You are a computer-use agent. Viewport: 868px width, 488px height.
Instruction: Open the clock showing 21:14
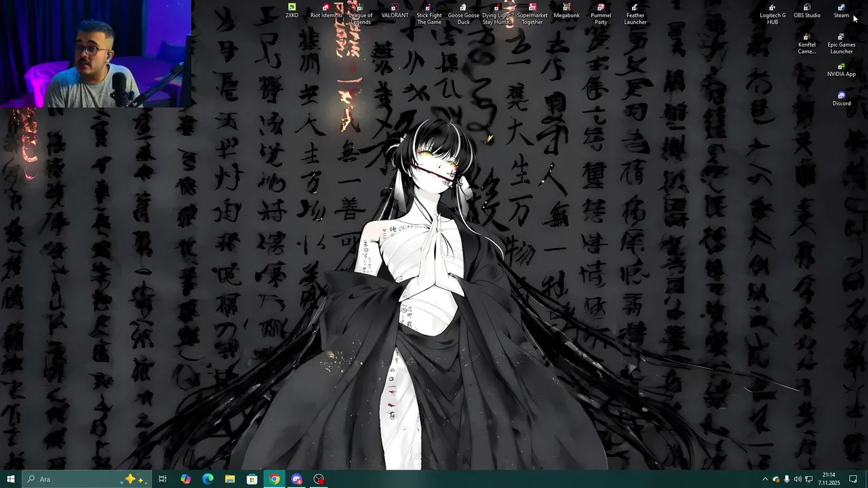pos(829,479)
